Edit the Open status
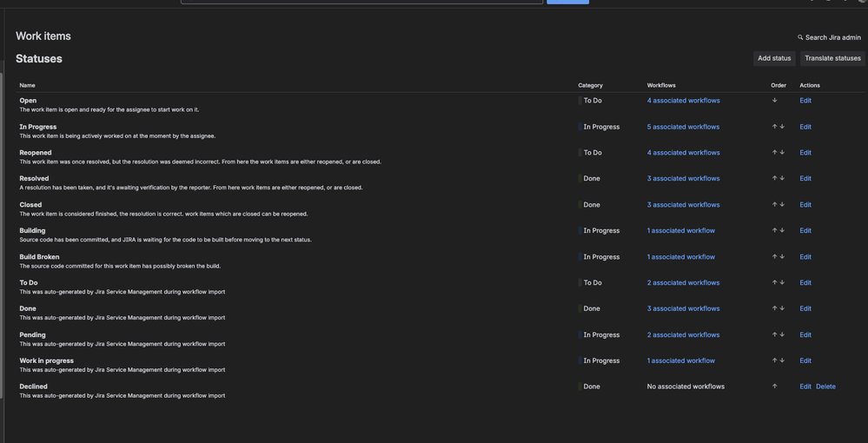 (x=805, y=101)
